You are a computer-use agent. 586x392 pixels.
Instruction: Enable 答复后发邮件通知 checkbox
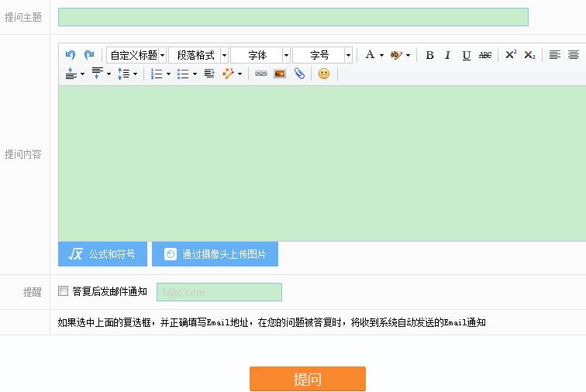tap(64, 291)
